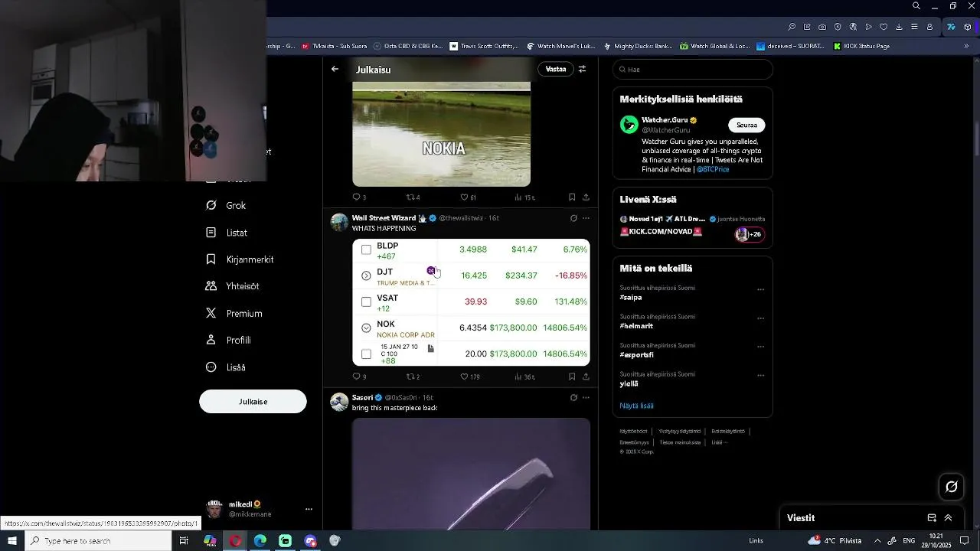Bookmark the Wall Street Wizard post
Screen dimensions: 980x551
pos(572,377)
